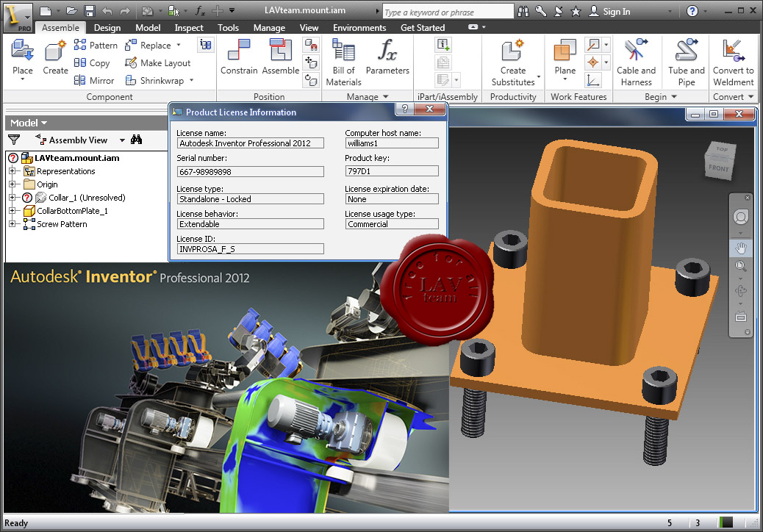Activate the Constrain tool

pyautogui.click(x=239, y=57)
